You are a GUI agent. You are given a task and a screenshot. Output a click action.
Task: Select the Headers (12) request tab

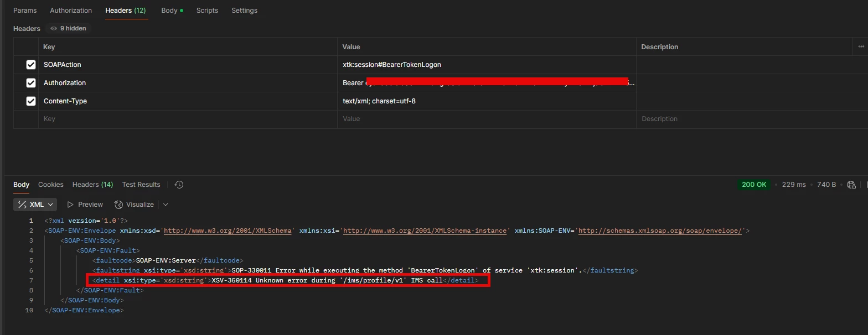tap(126, 11)
